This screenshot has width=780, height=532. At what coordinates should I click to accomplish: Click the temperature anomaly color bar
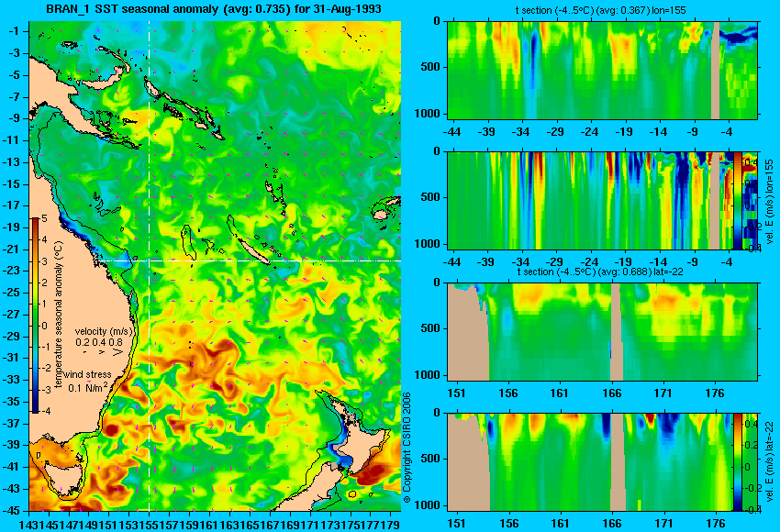pyautogui.click(x=36, y=316)
